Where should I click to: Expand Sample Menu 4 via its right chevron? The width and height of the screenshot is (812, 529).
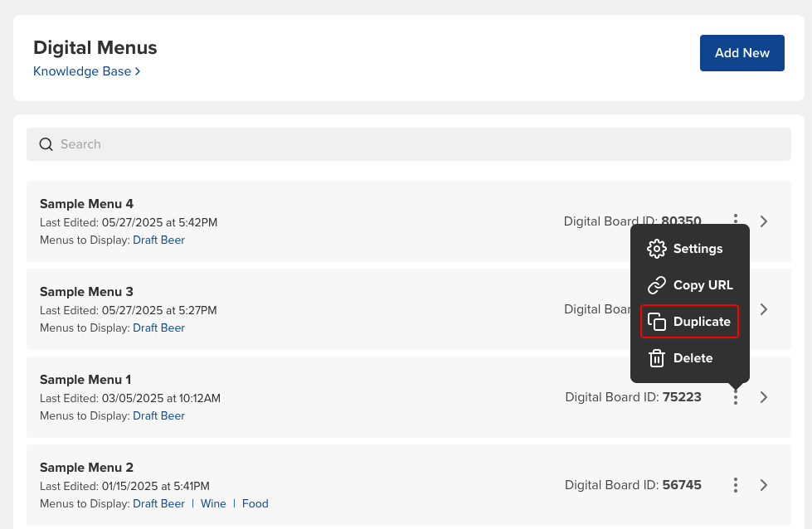[x=763, y=221]
